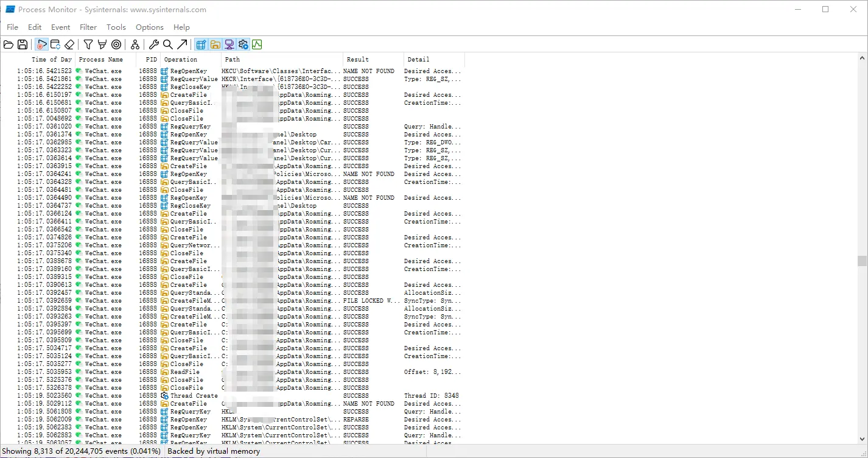
Task: Open the Filter funnel icon
Action: 88,44
